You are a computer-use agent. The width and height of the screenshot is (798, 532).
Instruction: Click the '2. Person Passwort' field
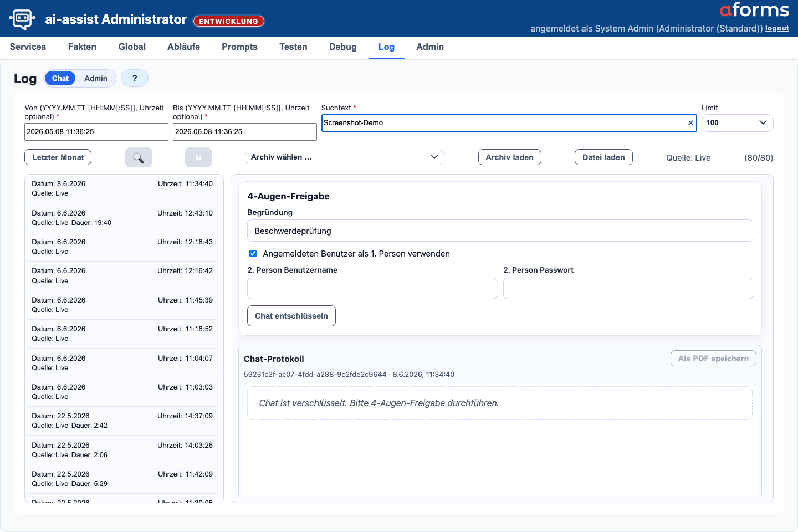628,288
